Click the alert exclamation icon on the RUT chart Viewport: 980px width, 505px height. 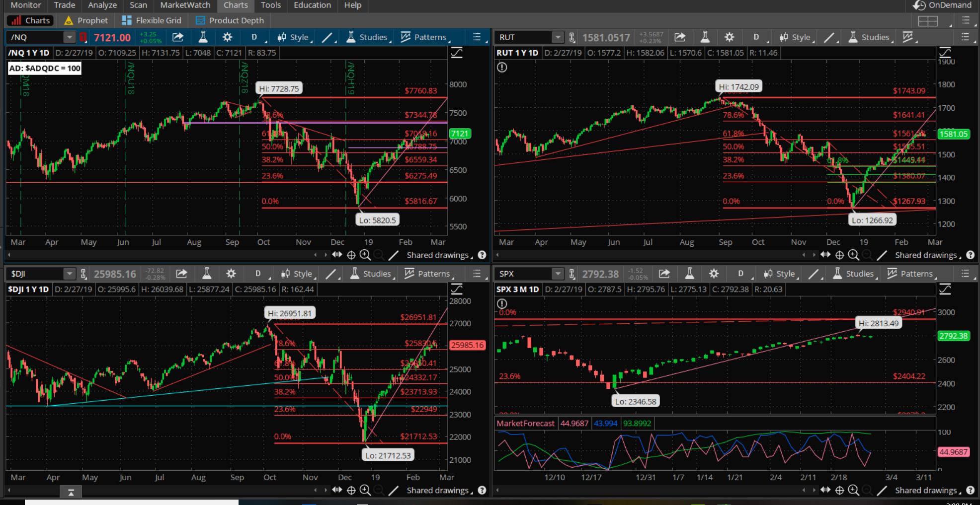pyautogui.click(x=502, y=67)
